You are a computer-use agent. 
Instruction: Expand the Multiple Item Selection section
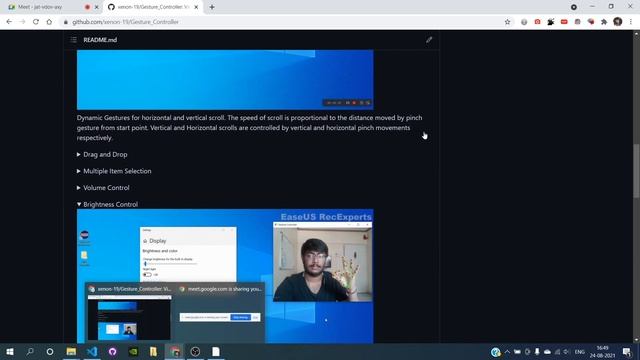[x=114, y=171]
